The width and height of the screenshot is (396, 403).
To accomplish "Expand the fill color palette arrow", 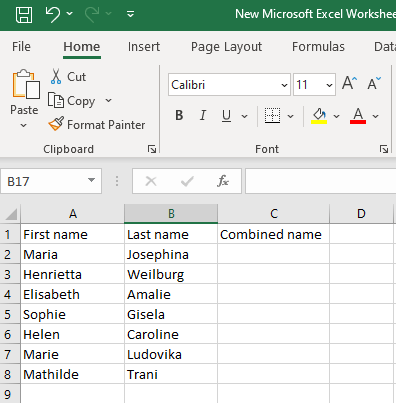I will click(336, 116).
